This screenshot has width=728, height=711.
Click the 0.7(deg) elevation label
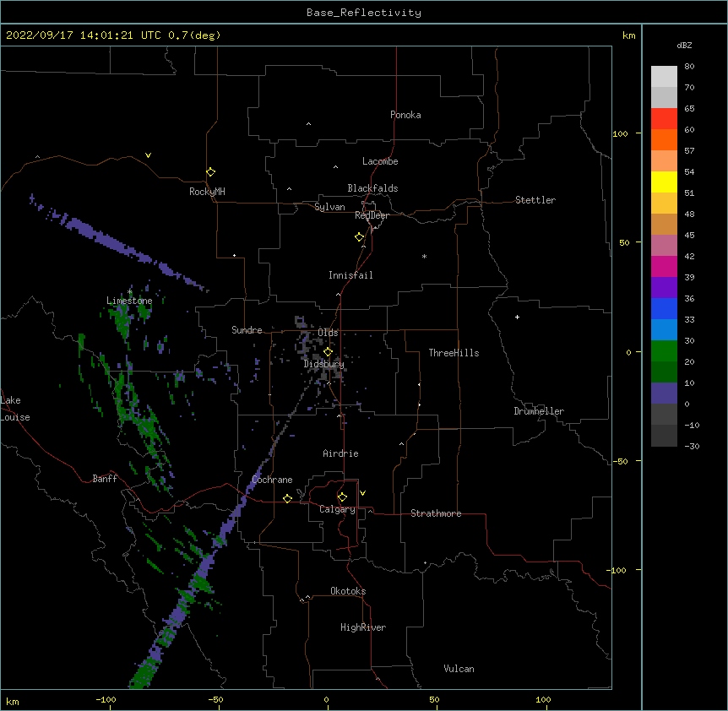coord(194,35)
